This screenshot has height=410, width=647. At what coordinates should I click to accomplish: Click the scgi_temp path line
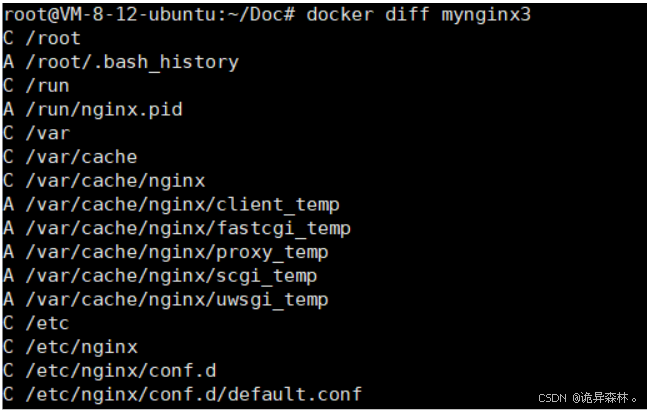pos(160,276)
